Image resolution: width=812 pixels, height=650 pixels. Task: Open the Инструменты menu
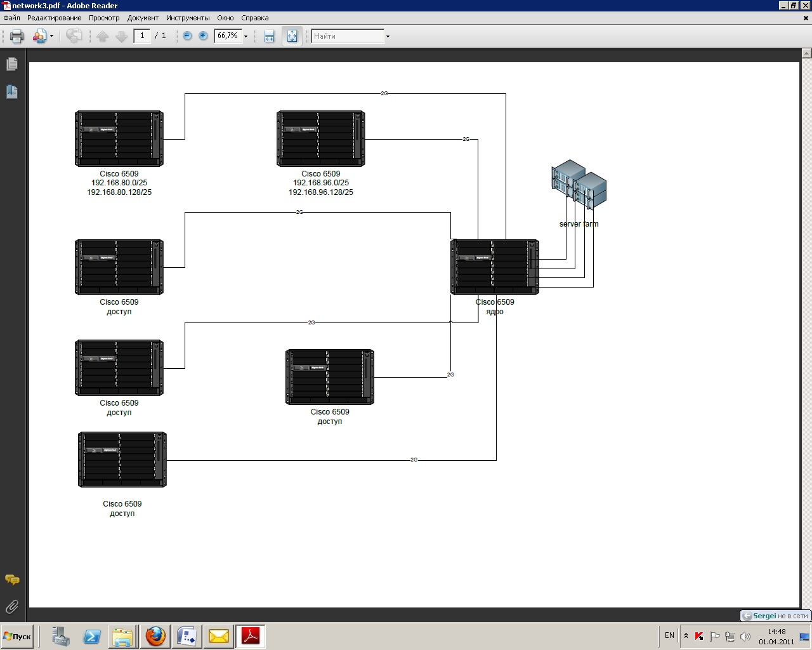tap(188, 18)
